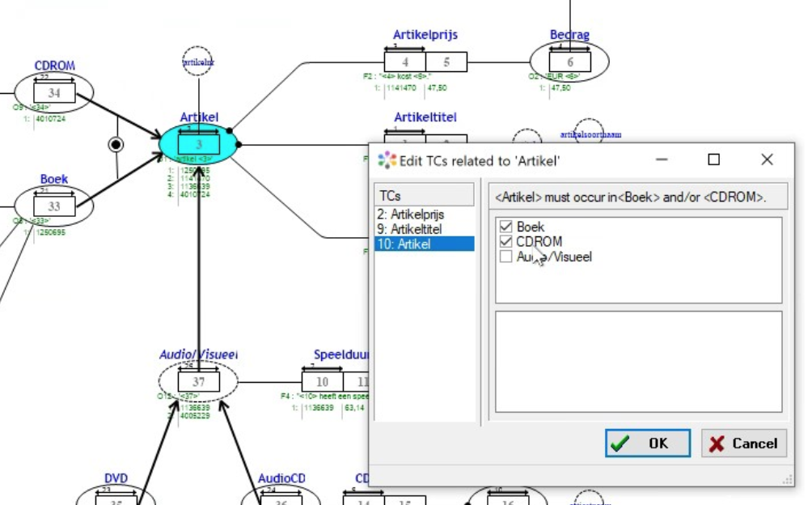Click the dialog title bar app icon
Viewport: 812px width, 505px height.
click(x=388, y=160)
